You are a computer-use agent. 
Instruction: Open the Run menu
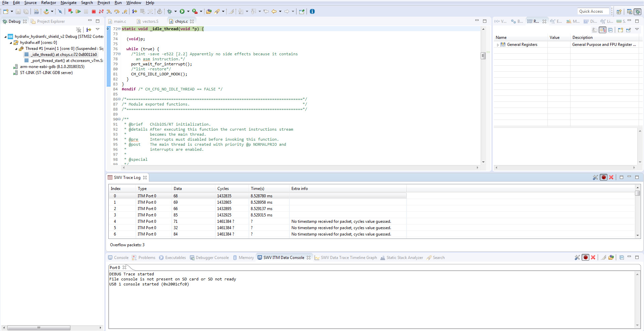point(118,3)
